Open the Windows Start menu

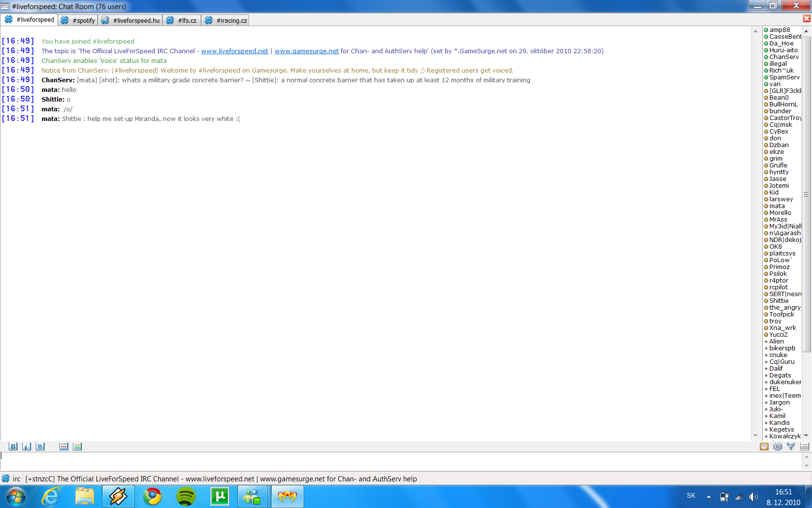15,496
